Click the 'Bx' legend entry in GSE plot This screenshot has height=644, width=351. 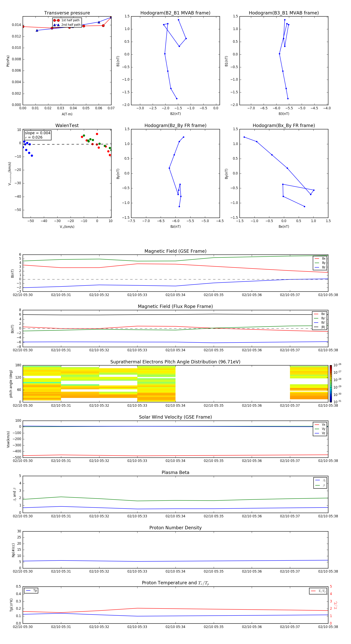pyautogui.click(x=320, y=259)
